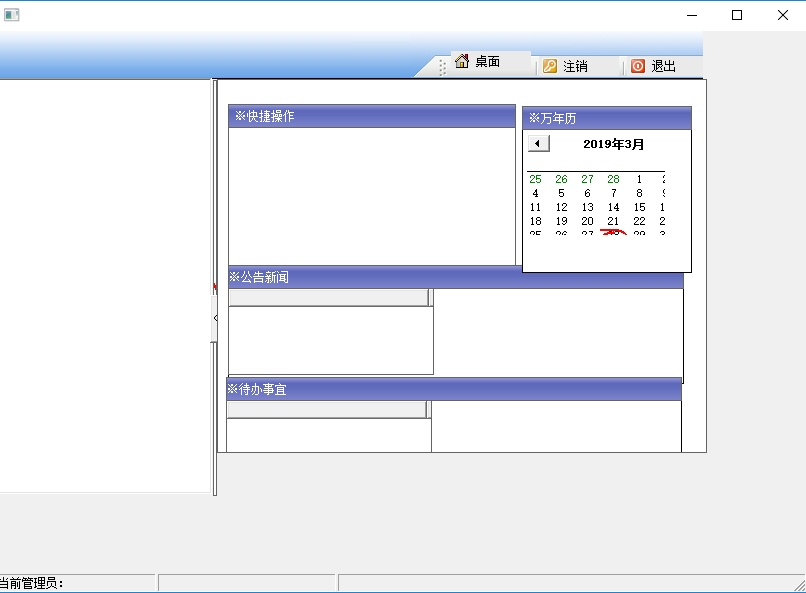
Task: Click the 桌面 house icon
Action: (x=462, y=62)
